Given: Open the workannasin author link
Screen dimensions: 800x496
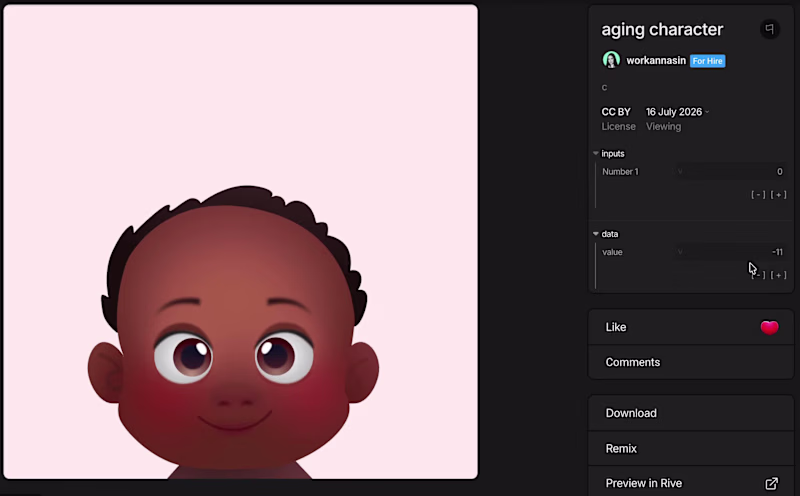Looking at the screenshot, I should click(x=656, y=60).
